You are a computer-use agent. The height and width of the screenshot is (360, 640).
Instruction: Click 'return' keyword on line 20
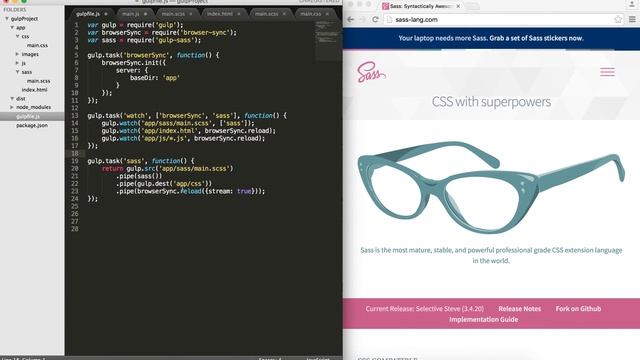pyautogui.click(x=112, y=168)
